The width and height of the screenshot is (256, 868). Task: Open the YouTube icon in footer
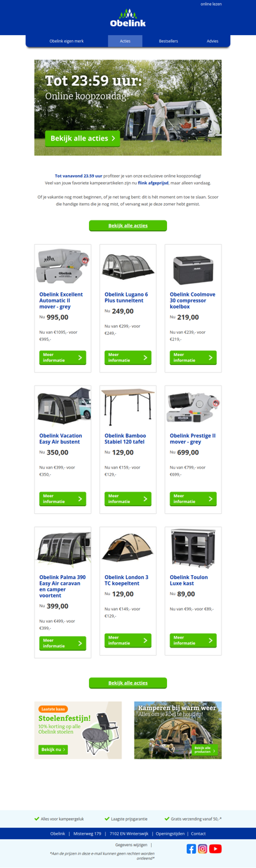[216, 849]
